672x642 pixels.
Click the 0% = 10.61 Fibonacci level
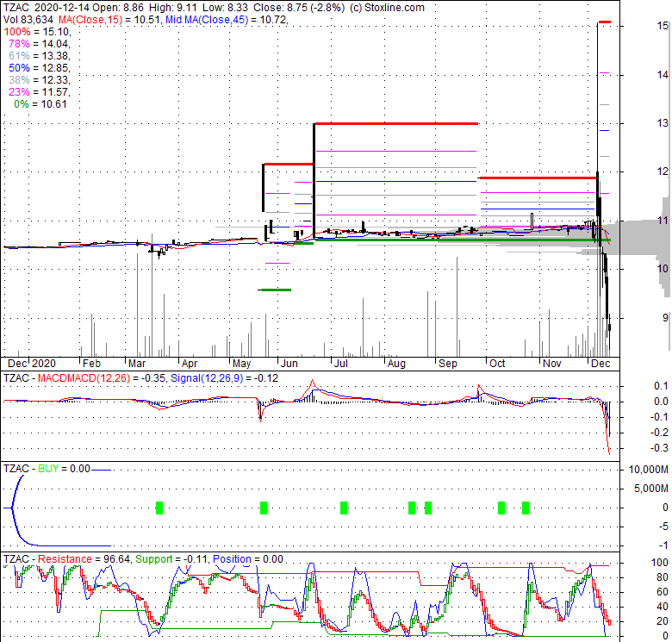(40, 104)
